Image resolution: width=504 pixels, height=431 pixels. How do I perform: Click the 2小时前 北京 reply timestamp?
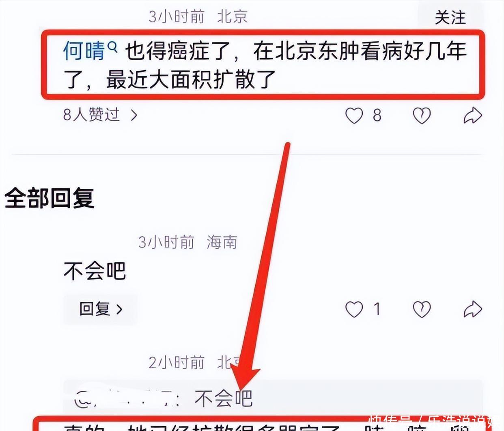click(x=195, y=362)
